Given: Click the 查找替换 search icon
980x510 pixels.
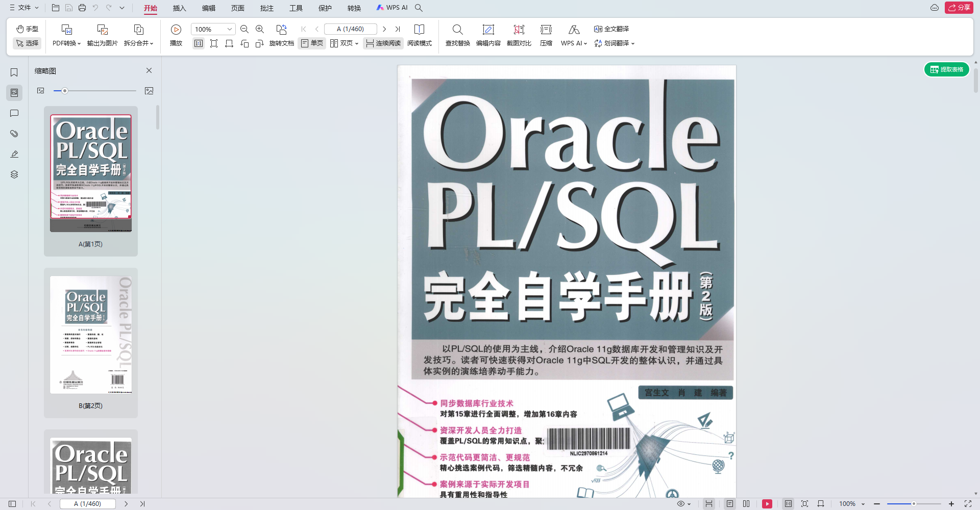Looking at the screenshot, I should tap(457, 30).
